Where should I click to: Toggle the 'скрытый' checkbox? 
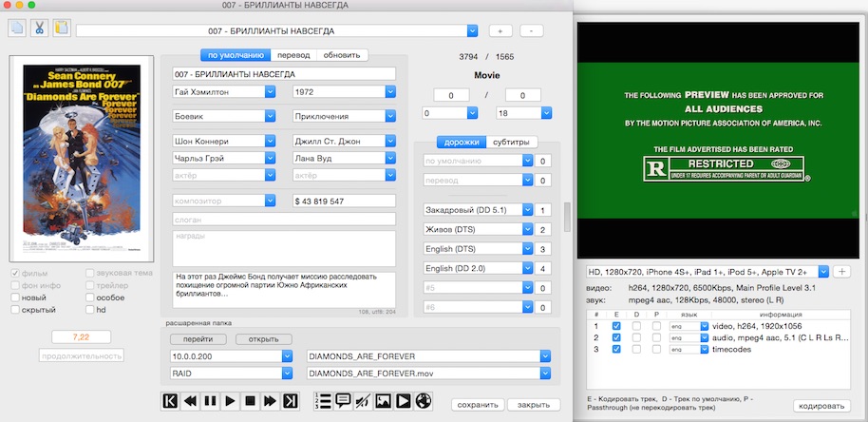pos(15,310)
